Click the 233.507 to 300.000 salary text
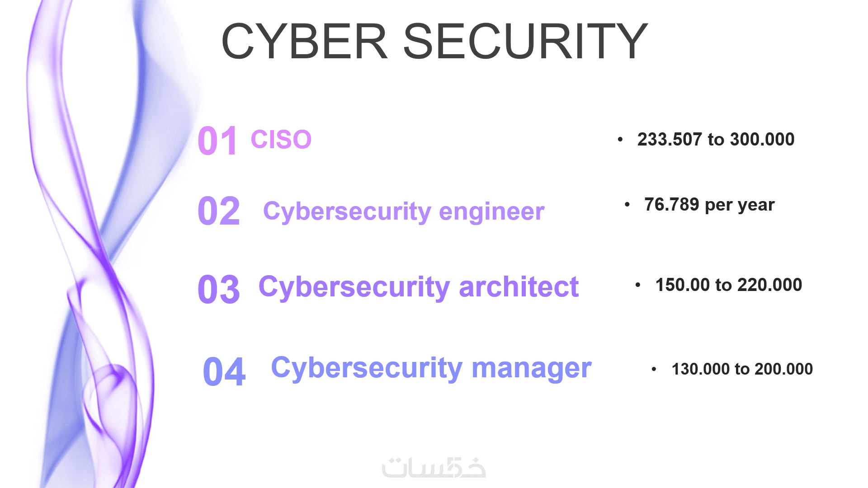This screenshot has width=868, height=488. (716, 140)
